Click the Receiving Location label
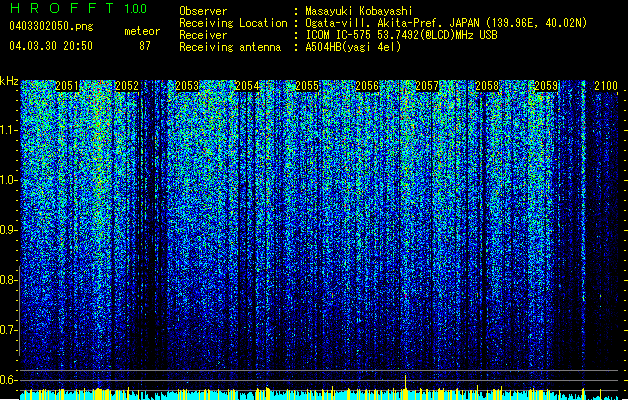629x400 pixels. (x=233, y=23)
